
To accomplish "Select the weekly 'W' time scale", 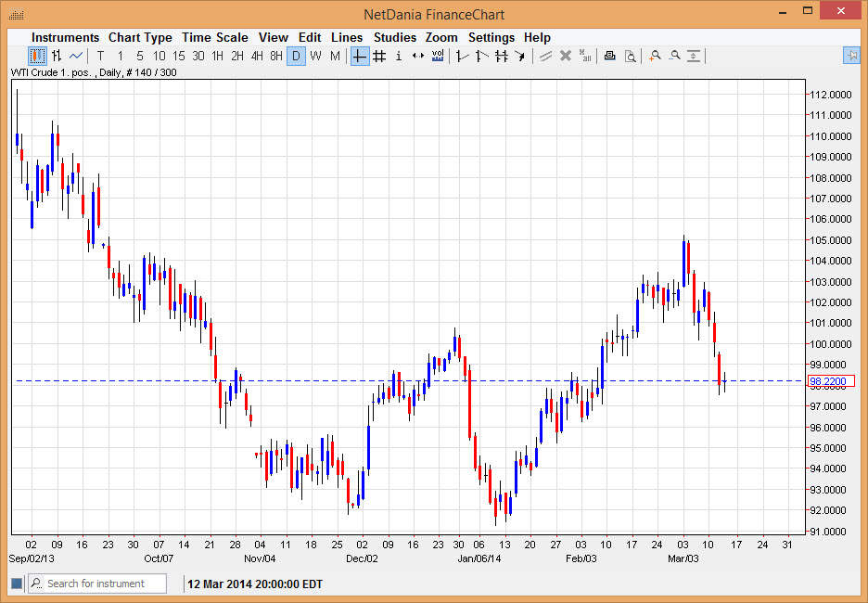I will (315, 56).
